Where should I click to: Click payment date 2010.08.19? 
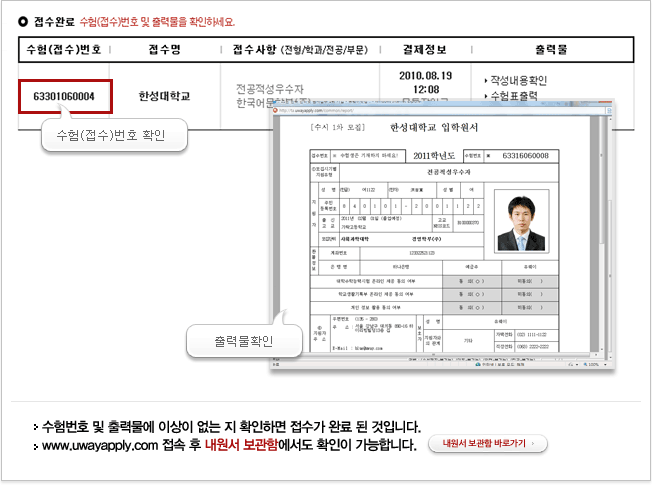click(425, 76)
